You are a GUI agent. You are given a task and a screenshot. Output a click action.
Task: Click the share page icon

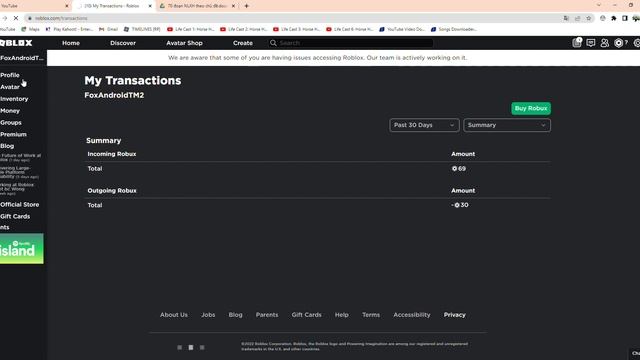click(577, 18)
